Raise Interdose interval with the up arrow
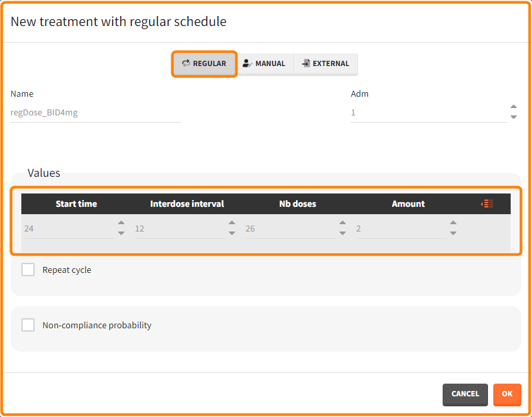Screen dimensions: 532x417 231,224
